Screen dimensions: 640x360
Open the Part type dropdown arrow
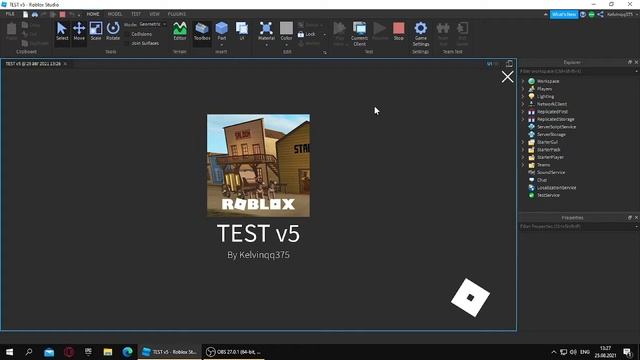click(x=222, y=44)
